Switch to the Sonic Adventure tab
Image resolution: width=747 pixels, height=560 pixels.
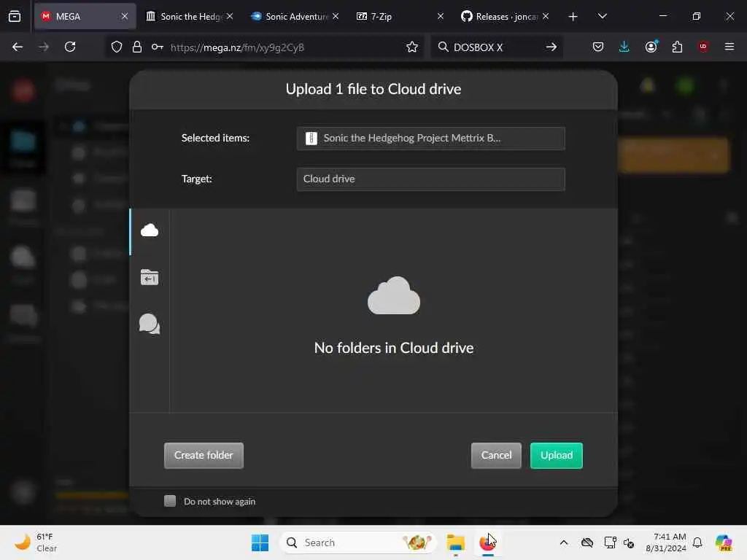[295, 16]
